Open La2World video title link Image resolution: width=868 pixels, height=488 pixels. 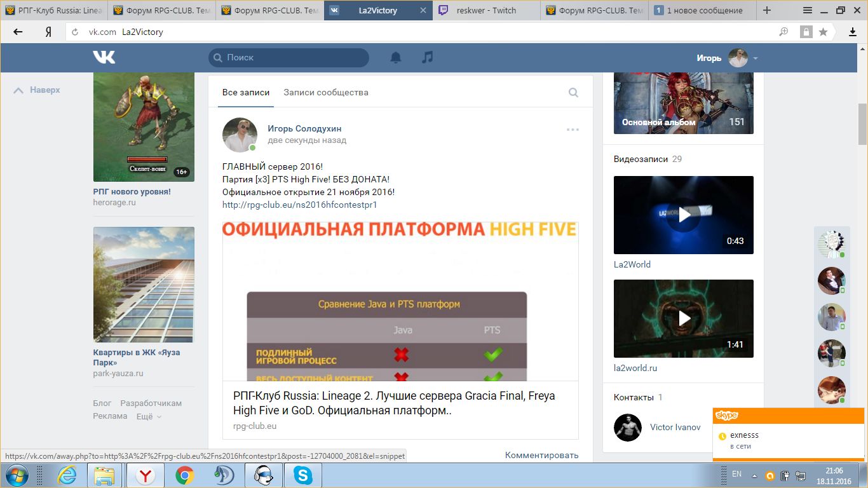(632, 264)
